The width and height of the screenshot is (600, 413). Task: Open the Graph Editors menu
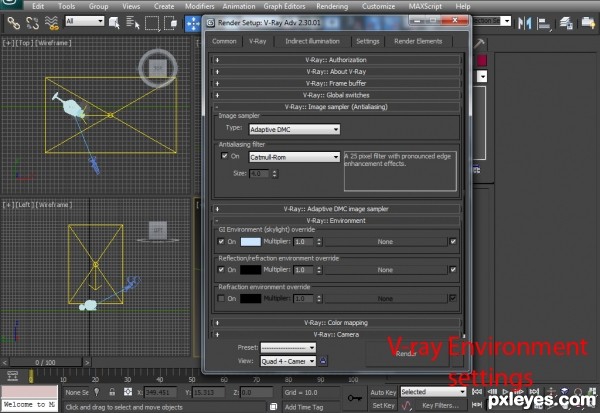pyautogui.click(x=284, y=6)
